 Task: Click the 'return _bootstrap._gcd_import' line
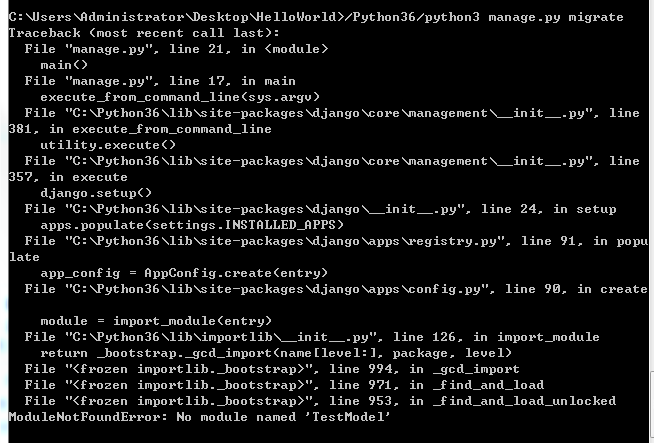276,353
